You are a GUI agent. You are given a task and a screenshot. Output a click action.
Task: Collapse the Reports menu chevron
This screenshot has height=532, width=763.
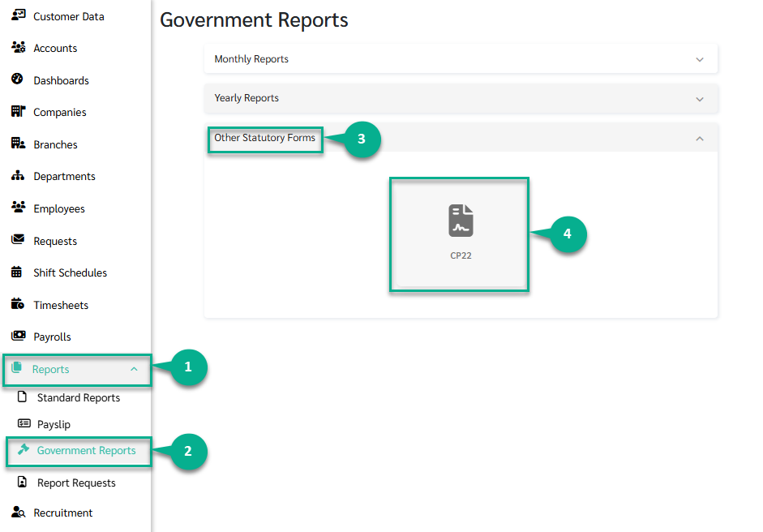coord(134,370)
